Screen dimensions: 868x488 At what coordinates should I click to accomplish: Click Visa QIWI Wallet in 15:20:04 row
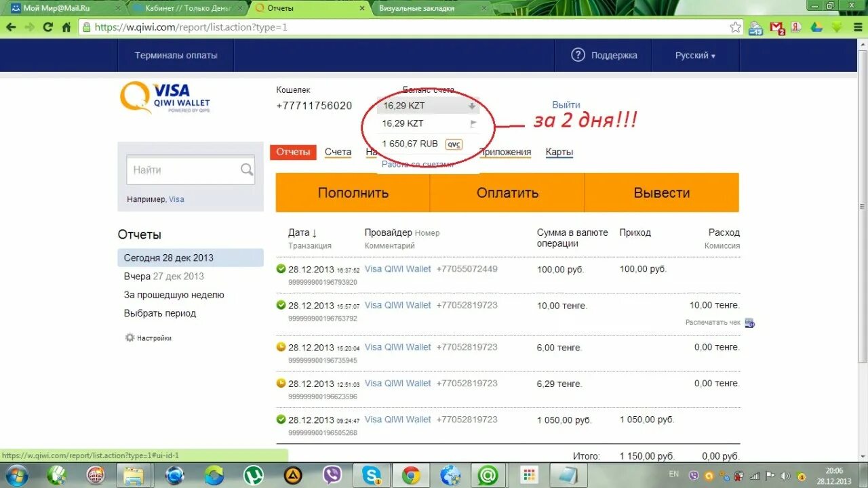pos(397,347)
